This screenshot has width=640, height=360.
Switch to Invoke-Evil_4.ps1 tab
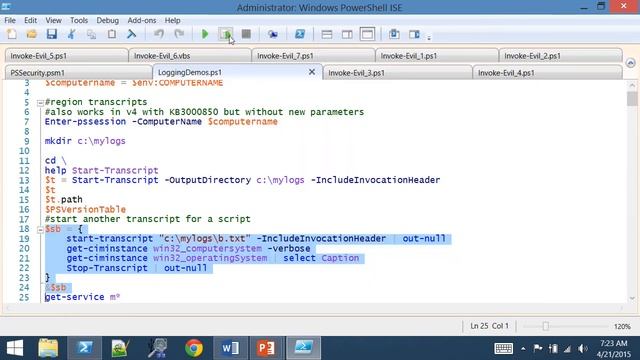click(x=547, y=73)
